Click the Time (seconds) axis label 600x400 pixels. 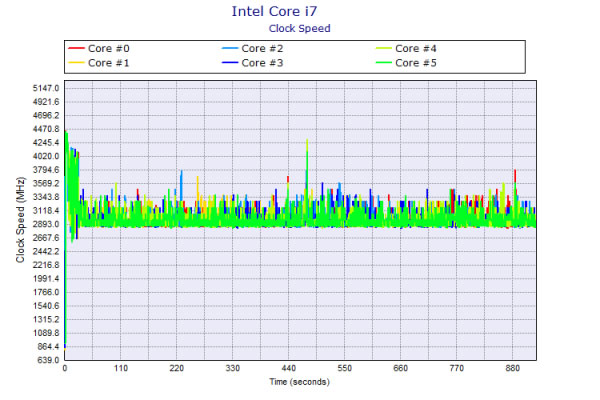(x=300, y=382)
